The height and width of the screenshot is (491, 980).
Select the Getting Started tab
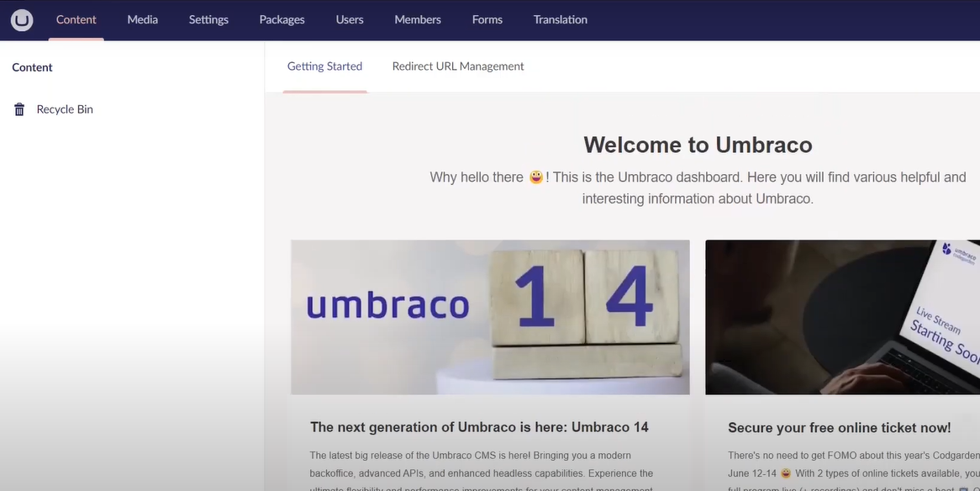click(325, 66)
